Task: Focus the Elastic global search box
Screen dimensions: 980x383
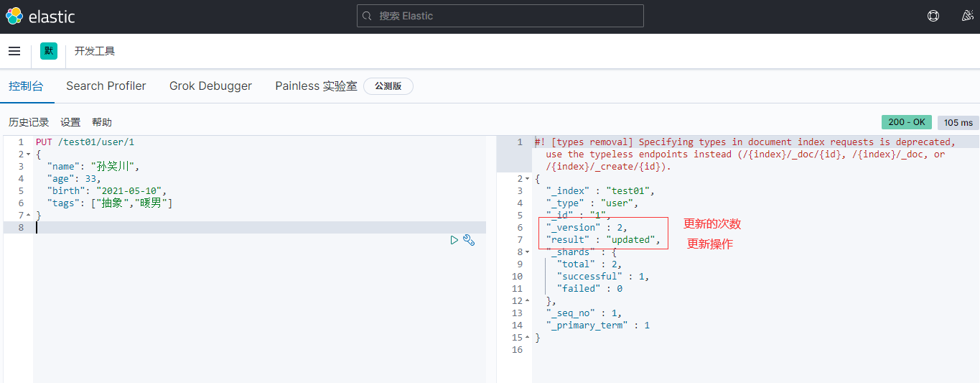Action: (500, 16)
